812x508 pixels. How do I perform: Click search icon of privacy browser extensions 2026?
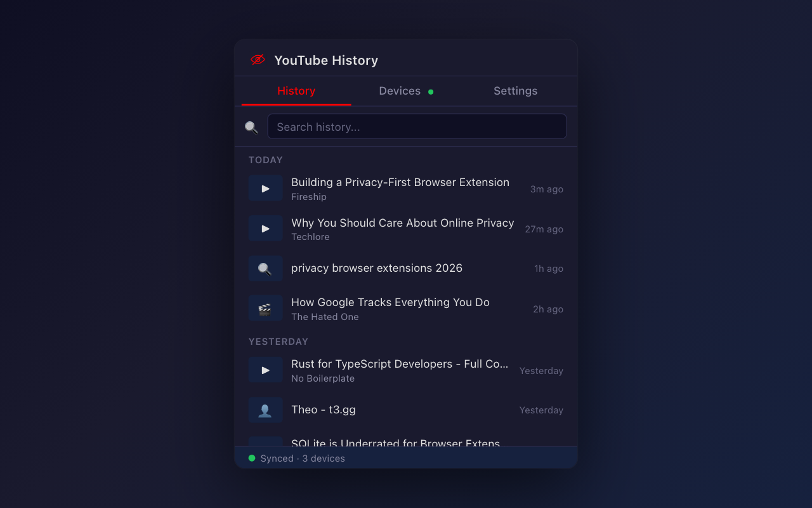[266, 269]
